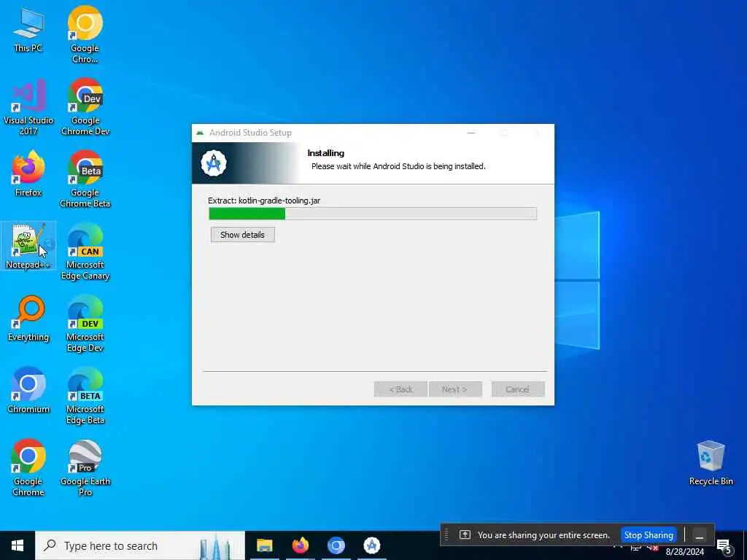Click the disabled Next button

[455, 389]
